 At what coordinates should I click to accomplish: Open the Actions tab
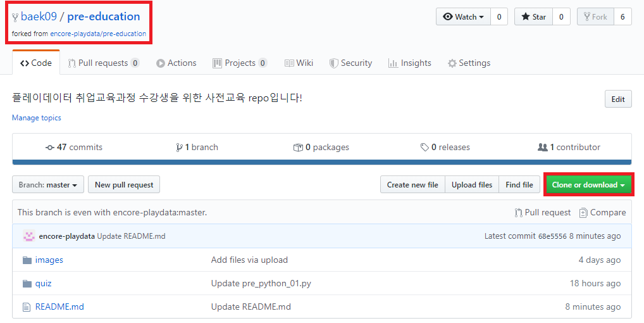coord(176,63)
